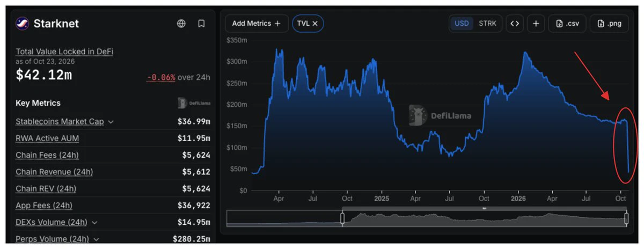Bookmark Starknet with the bookmark icon

pos(201,24)
